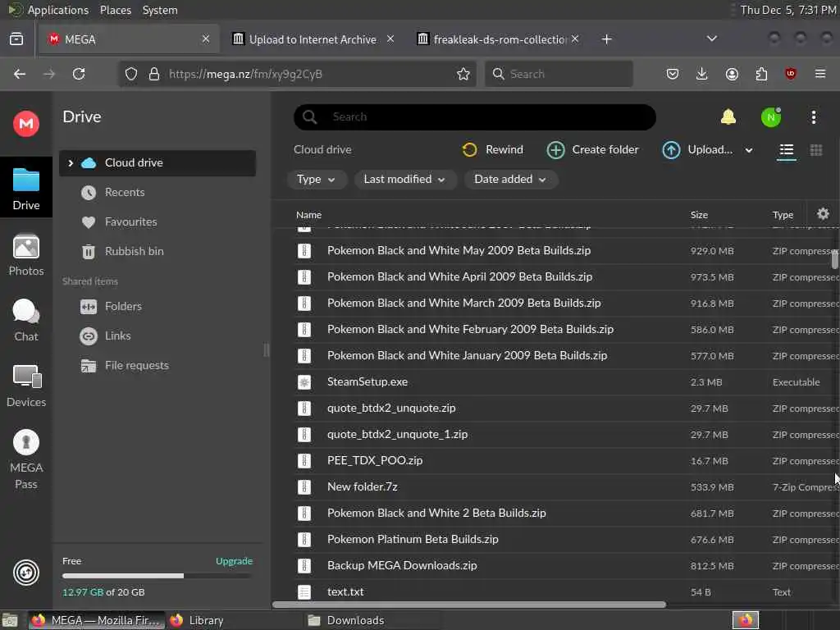Open MEGA Pass
The height and width of the screenshot is (630, 840).
tap(25, 459)
